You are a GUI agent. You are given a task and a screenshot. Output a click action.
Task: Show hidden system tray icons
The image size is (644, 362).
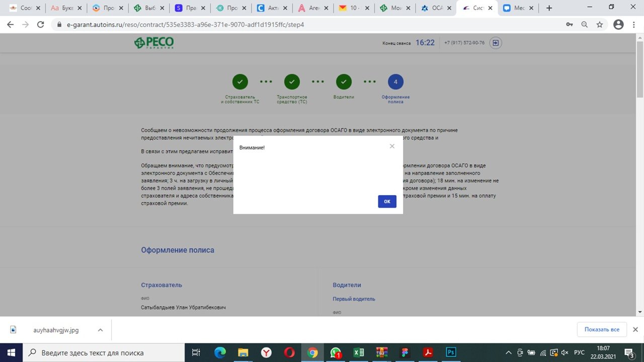508,352
